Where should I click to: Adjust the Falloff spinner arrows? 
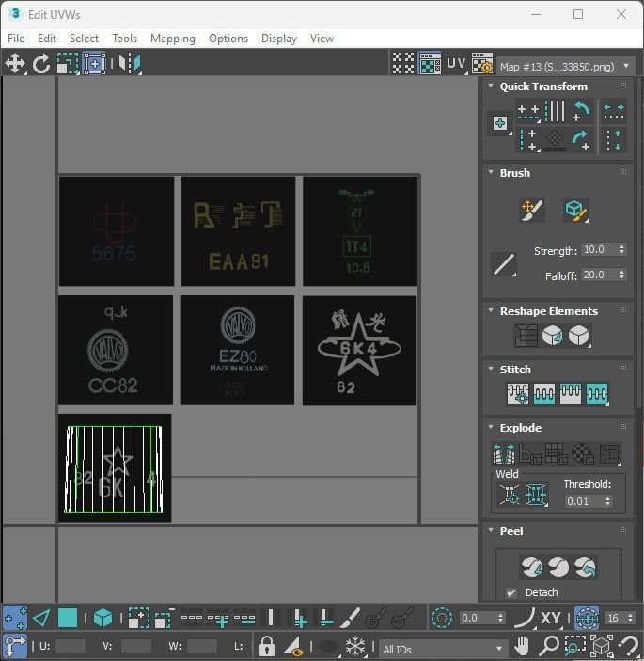tap(621, 275)
